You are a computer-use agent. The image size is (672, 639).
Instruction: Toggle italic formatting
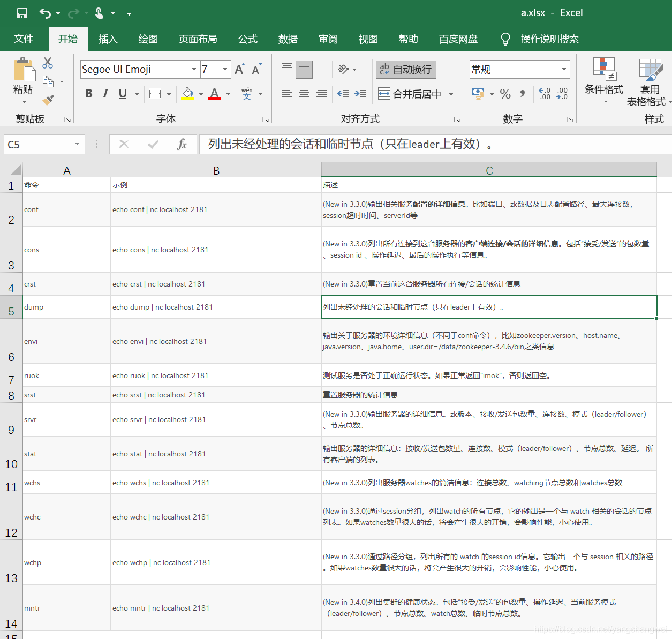point(105,94)
